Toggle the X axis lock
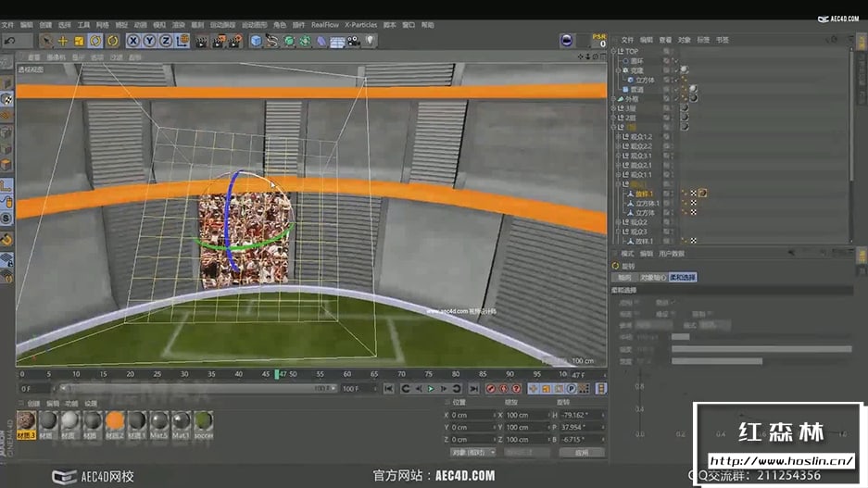Screen dimensions: 868x488 [x=133, y=41]
